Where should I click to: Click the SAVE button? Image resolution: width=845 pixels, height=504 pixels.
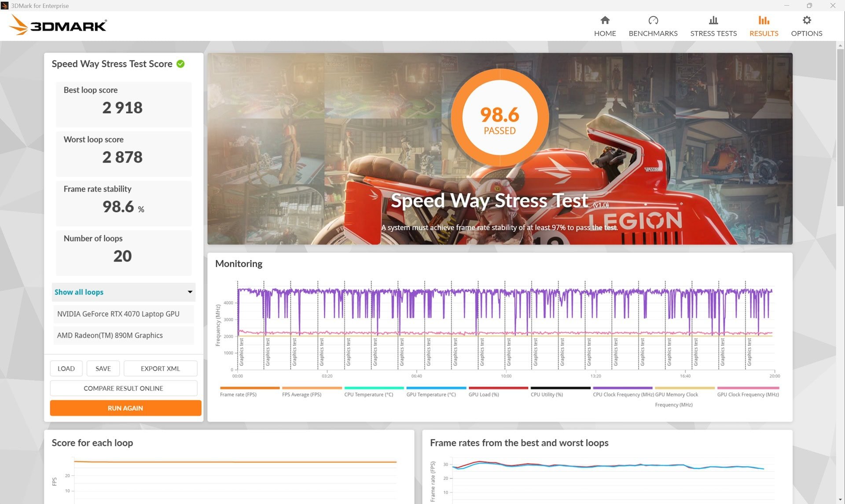103,368
